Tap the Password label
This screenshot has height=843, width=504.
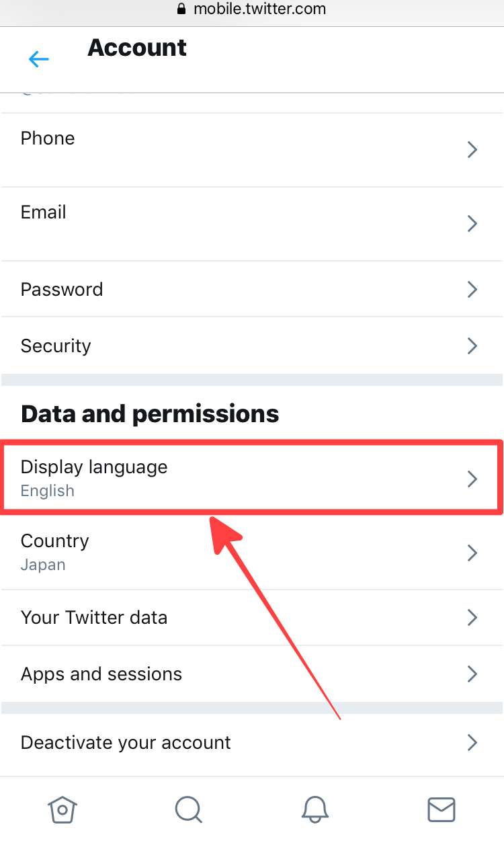click(x=62, y=289)
